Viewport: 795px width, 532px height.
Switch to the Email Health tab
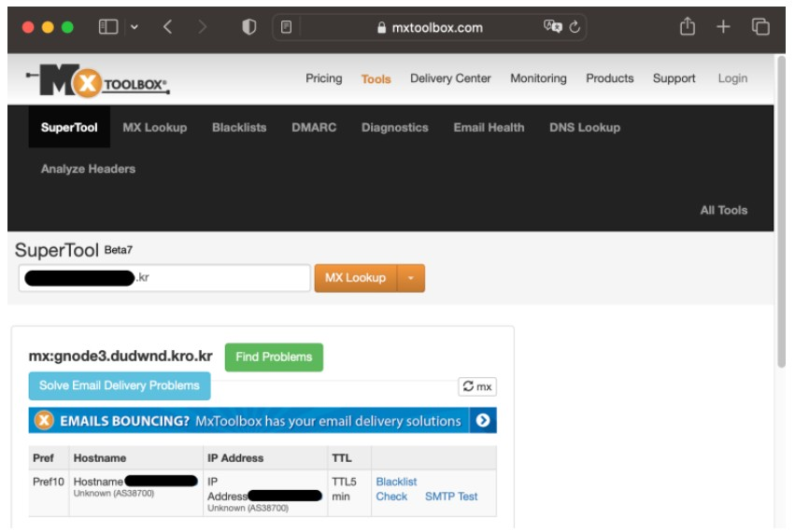tap(489, 128)
